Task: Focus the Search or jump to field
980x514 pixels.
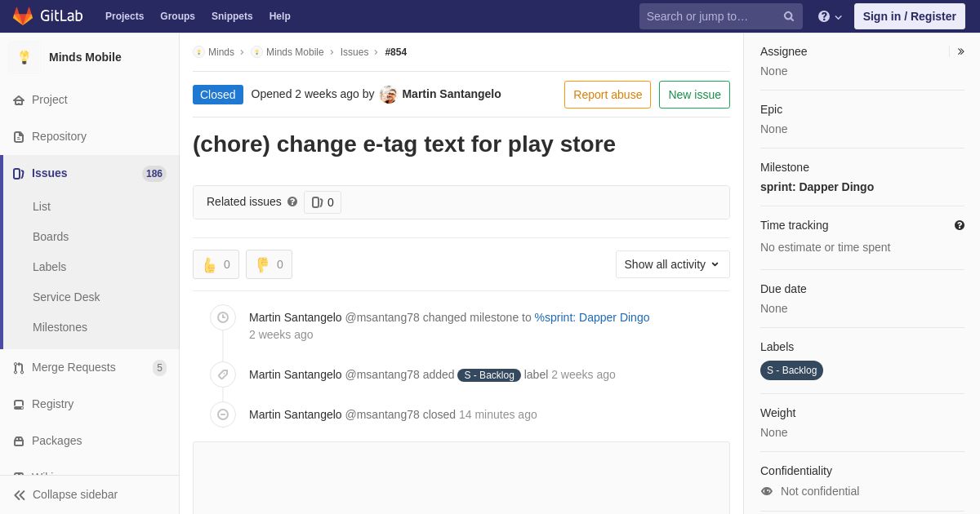Action: [709, 16]
